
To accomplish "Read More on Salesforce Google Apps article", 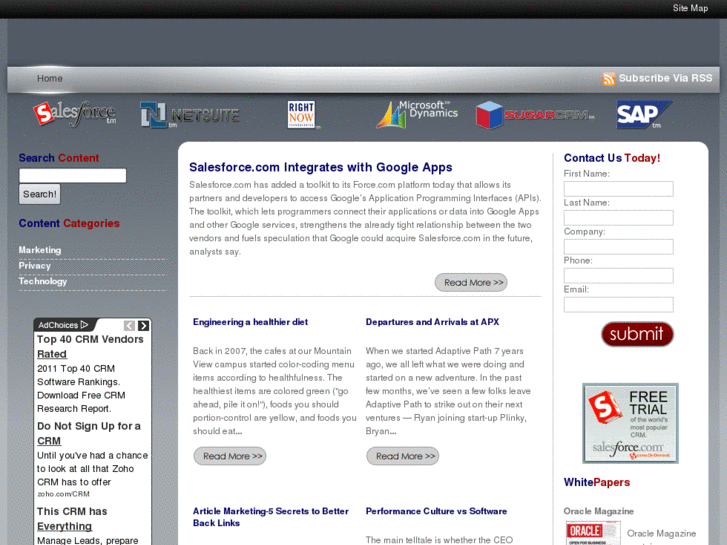I will (471, 282).
